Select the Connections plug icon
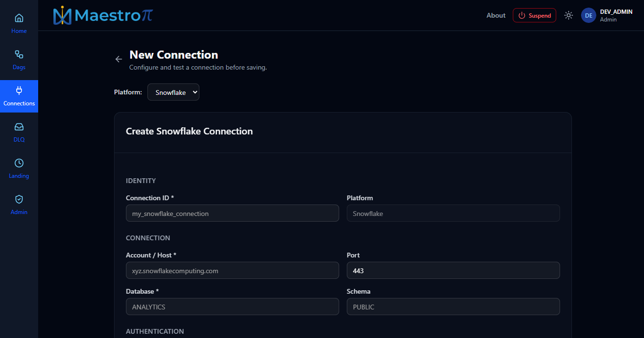The height and width of the screenshot is (338, 644). 19,91
